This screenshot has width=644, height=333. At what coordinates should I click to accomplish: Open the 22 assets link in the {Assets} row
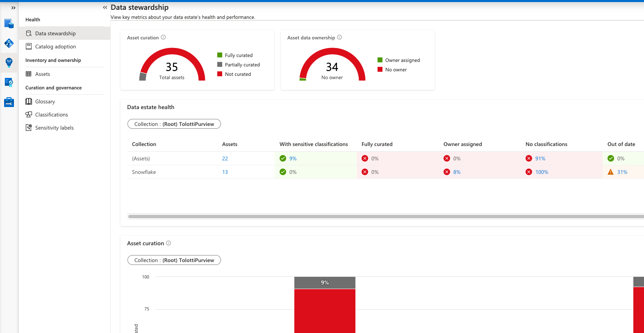pyautogui.click(x=225, y=159)
